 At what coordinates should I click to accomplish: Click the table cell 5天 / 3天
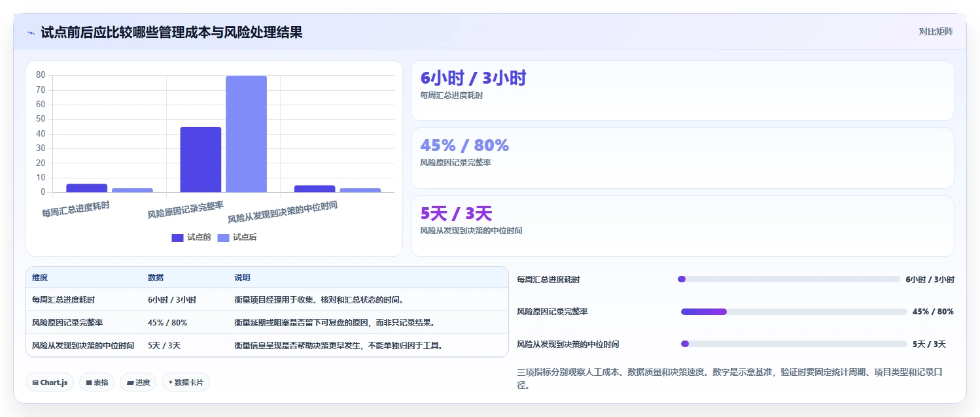pyautogui.click(x=164, y=346)
